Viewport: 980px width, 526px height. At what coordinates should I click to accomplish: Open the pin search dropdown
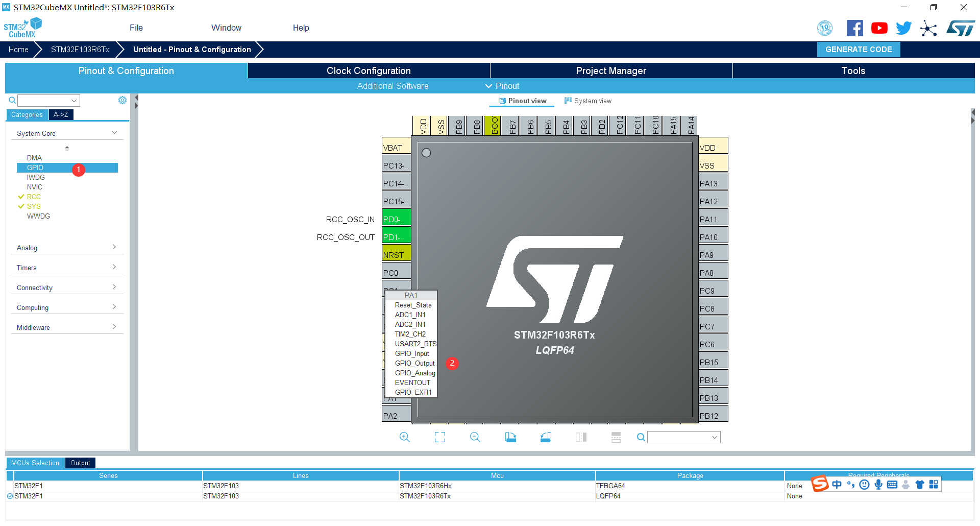point(715,437)
